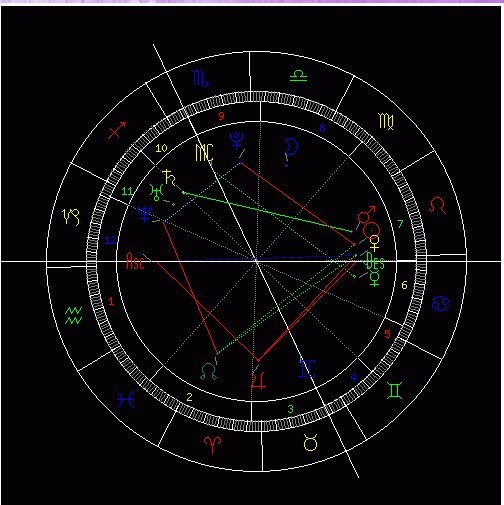The height and width of the screenshot is (505, 504).
Task: Click the yellow Saturn planet glyph
Action: [x=170, y=177]
